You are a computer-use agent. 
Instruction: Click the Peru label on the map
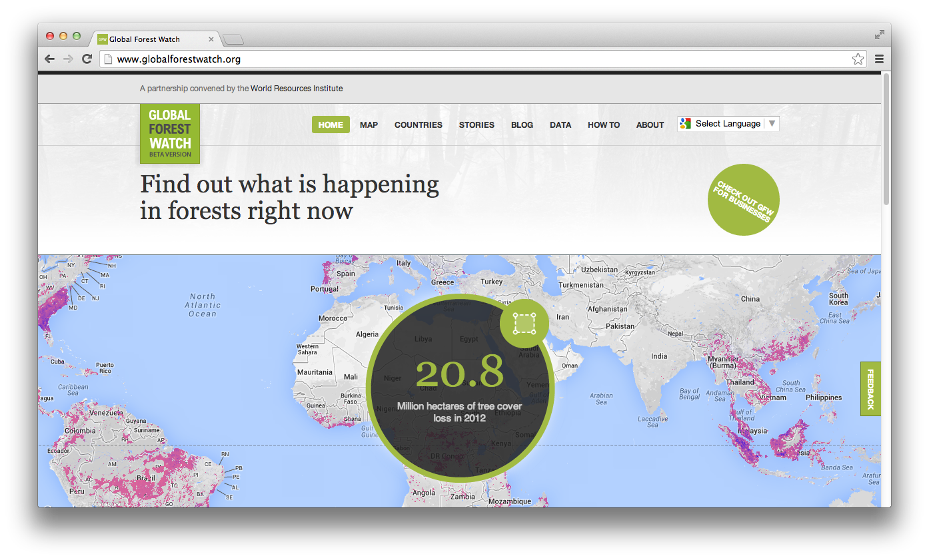(77, 491)
